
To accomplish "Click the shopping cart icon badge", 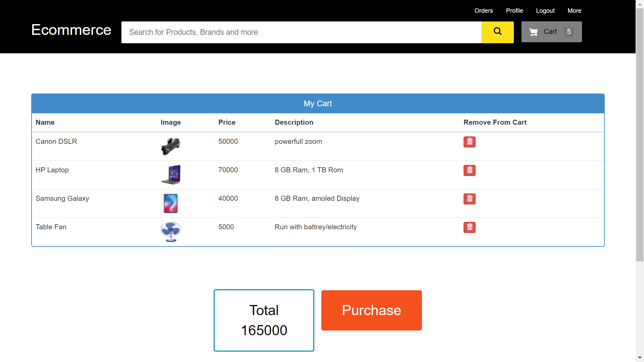I will (x=569, y=32).
